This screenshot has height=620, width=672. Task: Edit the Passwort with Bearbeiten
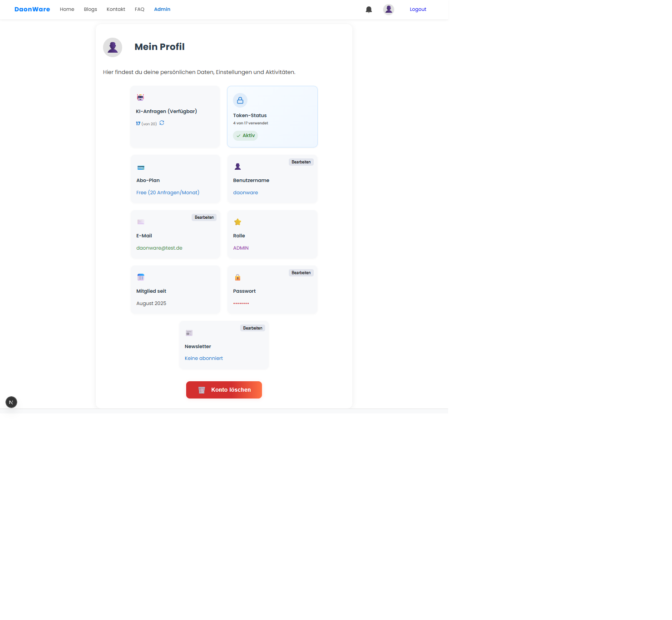coord(301,273)
